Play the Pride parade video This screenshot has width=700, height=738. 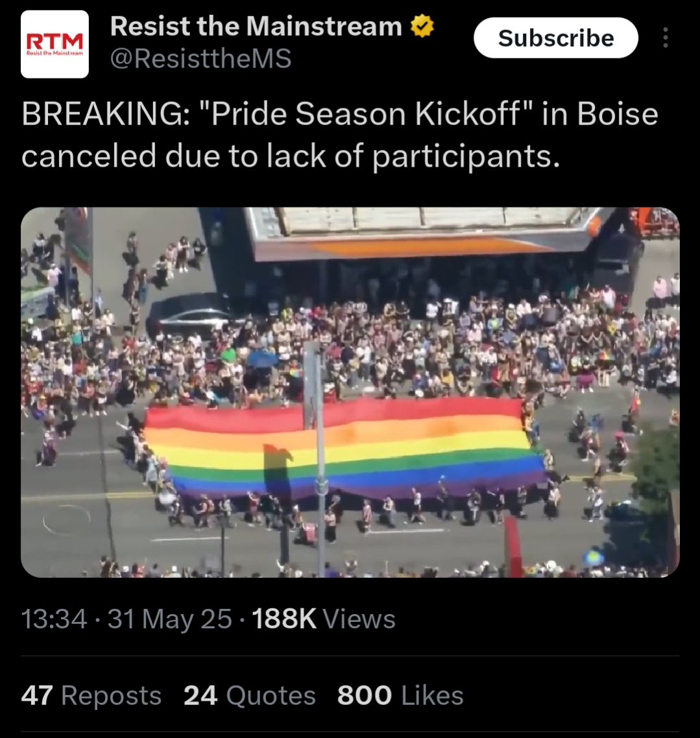[350, 392]
